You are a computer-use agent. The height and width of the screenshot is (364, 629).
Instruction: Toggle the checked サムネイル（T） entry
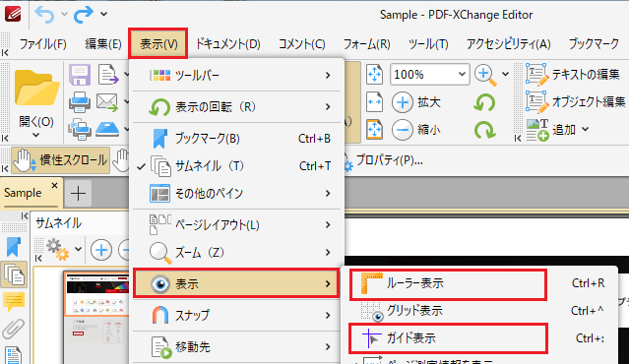(x=236, y=166)
